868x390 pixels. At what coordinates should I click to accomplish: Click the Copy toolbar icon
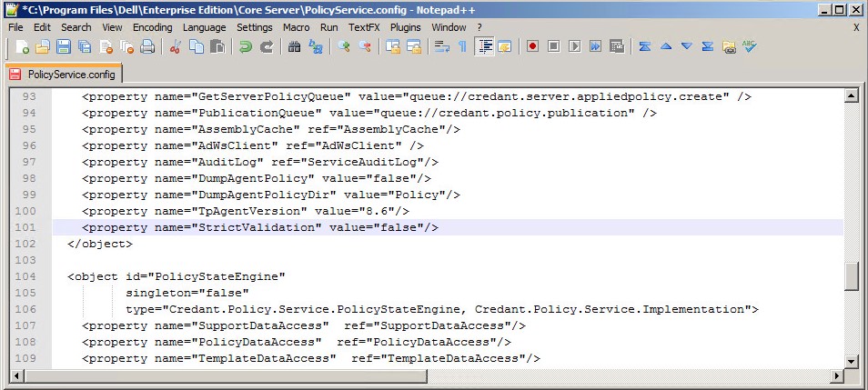pyautogui.click(x=197, y=47)
